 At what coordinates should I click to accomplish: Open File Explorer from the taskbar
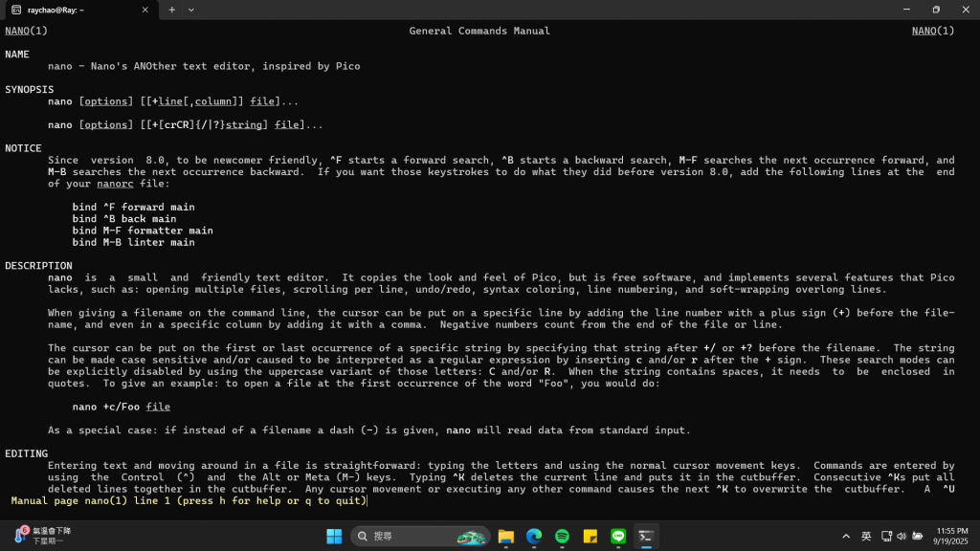click(x=505, y=536)
